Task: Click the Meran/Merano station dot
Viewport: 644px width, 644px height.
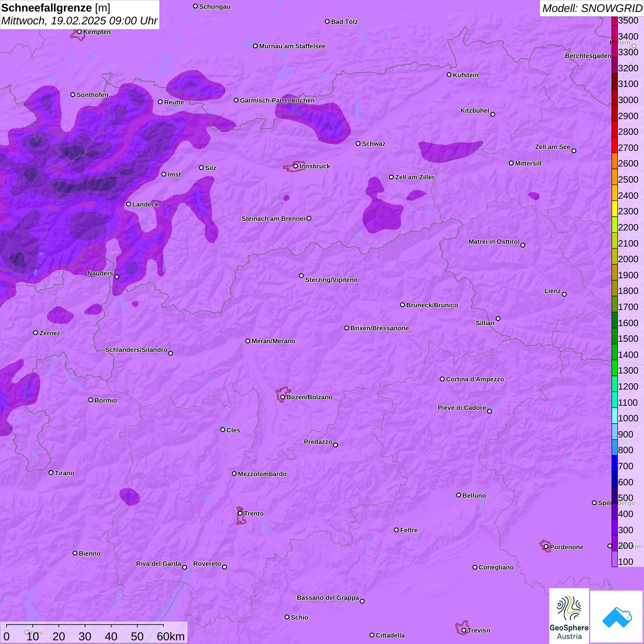Action: click(248, 341)
